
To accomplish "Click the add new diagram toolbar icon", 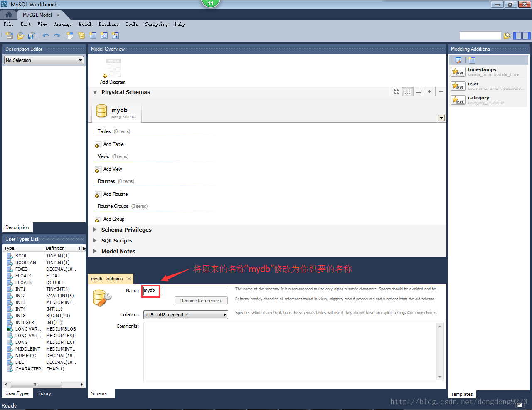I will click(70, 36).
